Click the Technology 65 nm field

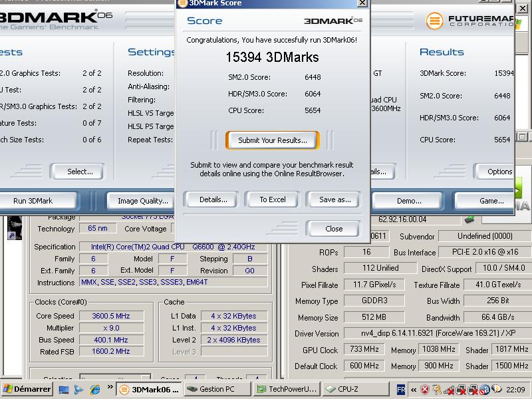point(98,228)
